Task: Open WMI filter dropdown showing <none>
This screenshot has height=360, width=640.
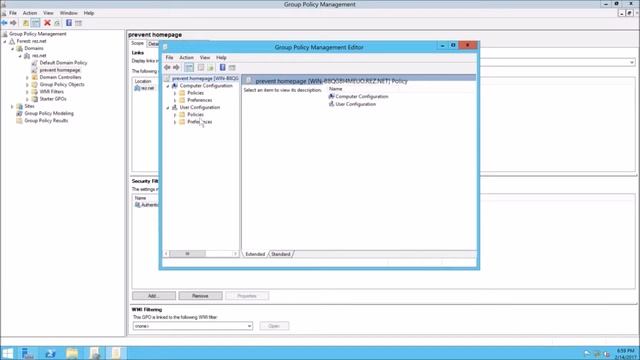Action: tap(249, 326)
